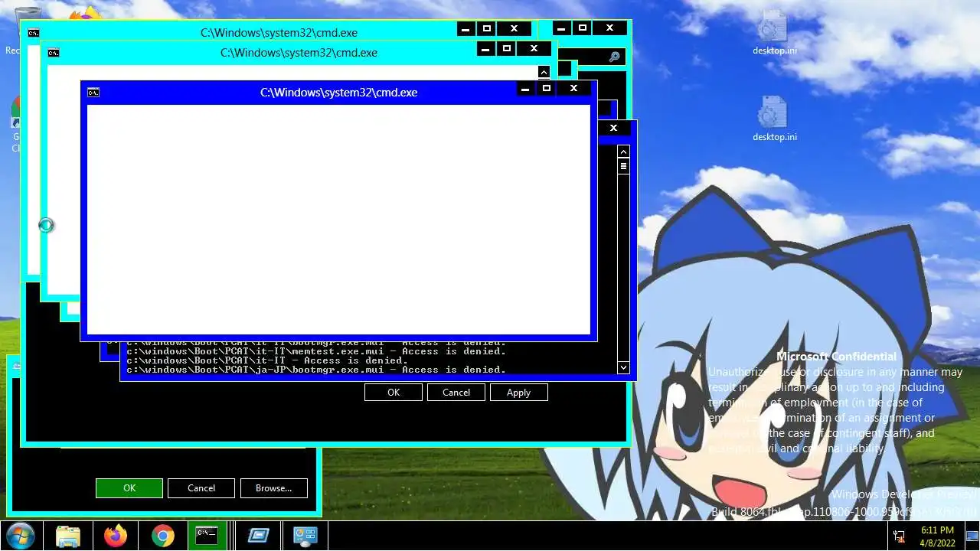Click the magnifier search icon in the rear window
The image size is (980, 551).
tap(614, 57)
